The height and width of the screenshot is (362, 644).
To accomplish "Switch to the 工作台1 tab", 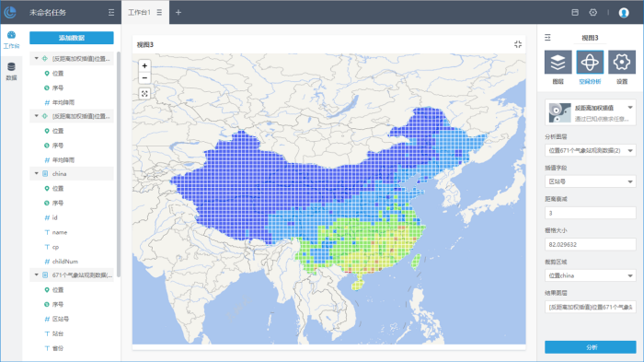I will click(x=139, y=12).
